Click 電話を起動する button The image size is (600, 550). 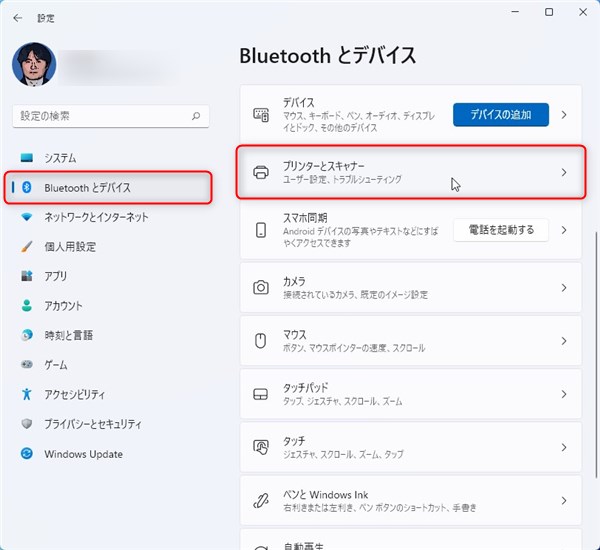[x=501, y=230]
